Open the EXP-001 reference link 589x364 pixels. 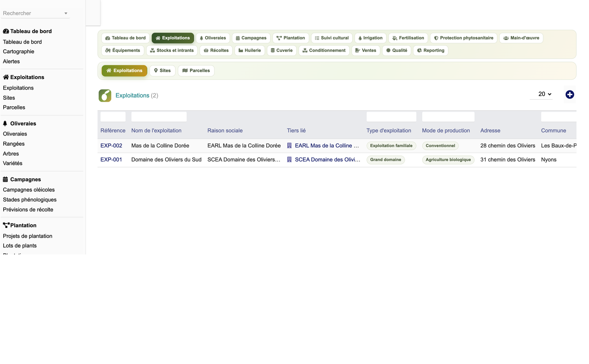tap(111, 160)
